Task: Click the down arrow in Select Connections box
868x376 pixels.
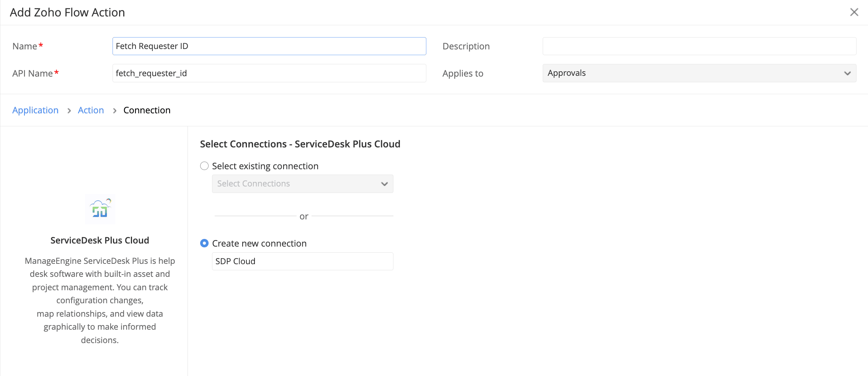Action: pyautogui.click(x=384, y=184)
